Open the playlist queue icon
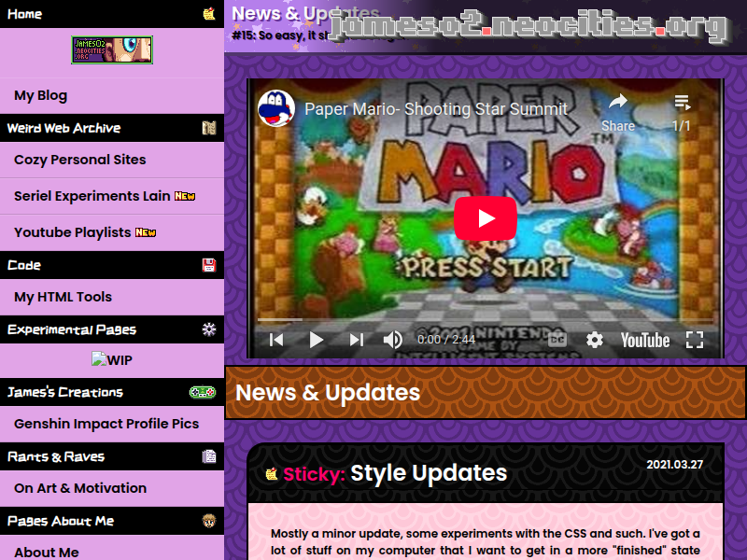Screen dimensions: 747x560 tap(683, 102)
